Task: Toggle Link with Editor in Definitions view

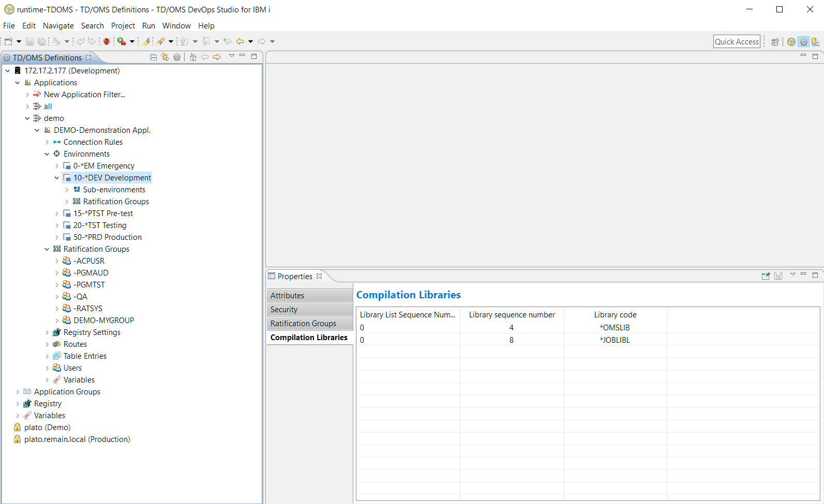Action: (165, 57)
